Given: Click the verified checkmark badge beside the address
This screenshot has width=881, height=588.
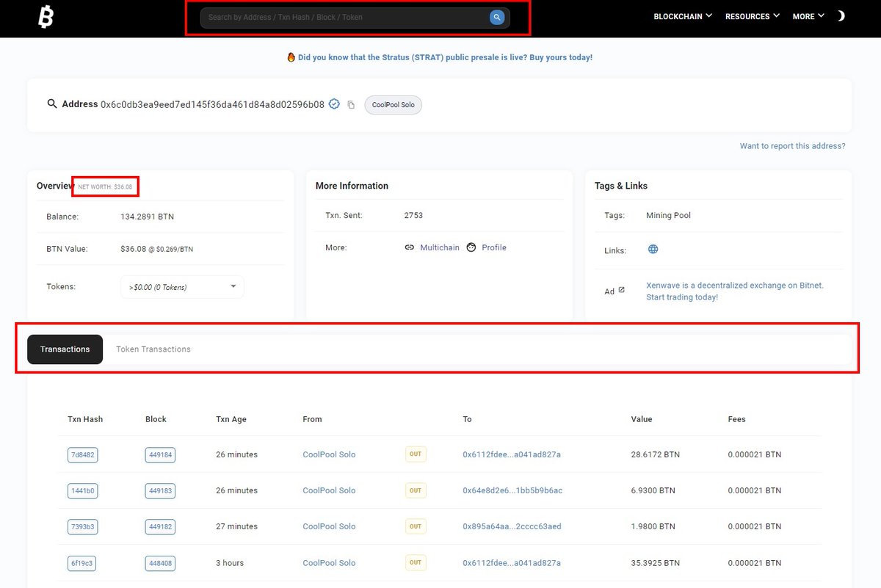Looking at the screenshot, I should click(334, 104).
